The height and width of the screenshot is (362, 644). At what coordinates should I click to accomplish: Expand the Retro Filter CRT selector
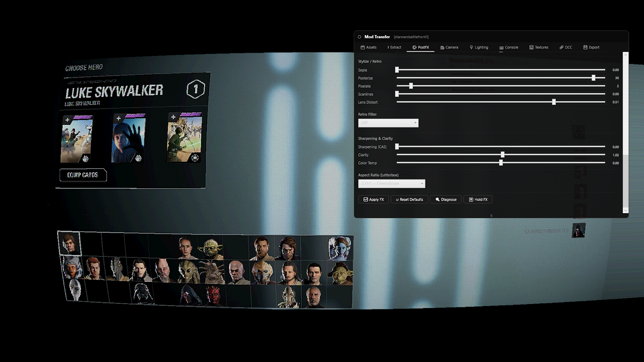pos(388,123)
